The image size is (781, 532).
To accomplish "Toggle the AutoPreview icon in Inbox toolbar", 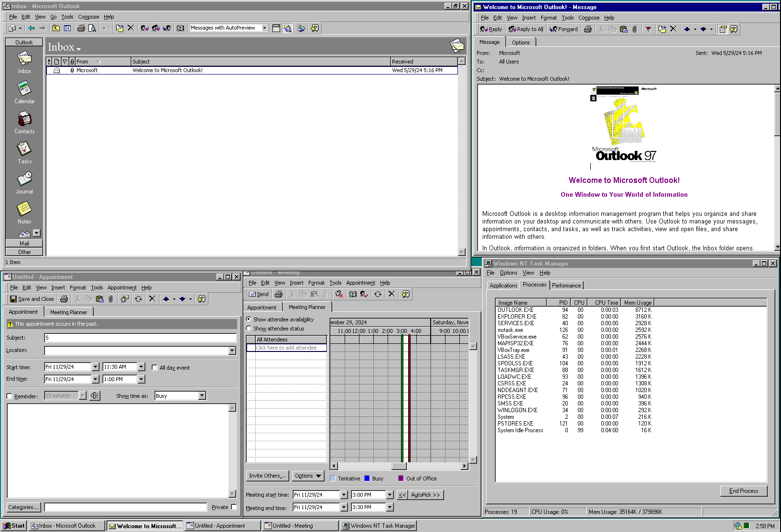I will point(288,28).
